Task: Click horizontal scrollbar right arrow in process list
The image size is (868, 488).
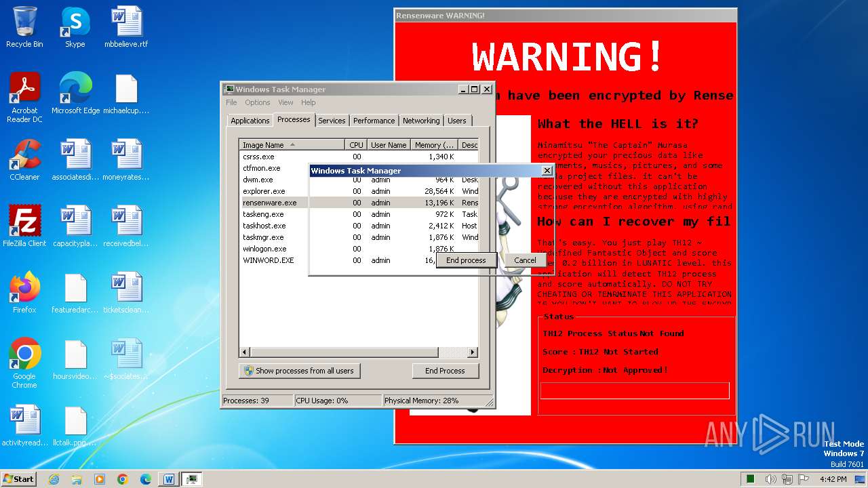Action: tap(473, 352)
